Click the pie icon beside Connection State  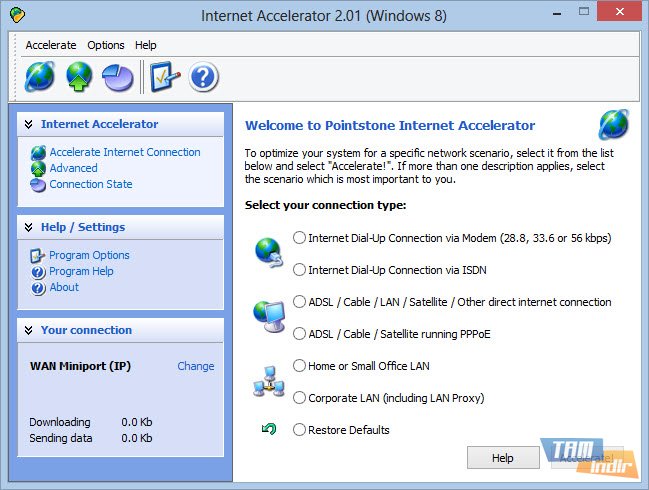coord(38,185)
